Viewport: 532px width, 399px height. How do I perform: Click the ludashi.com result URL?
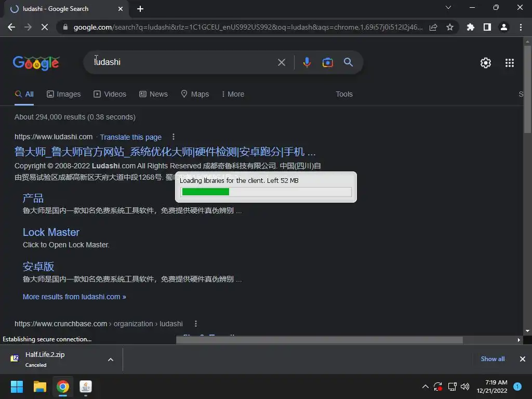[54, 137]
